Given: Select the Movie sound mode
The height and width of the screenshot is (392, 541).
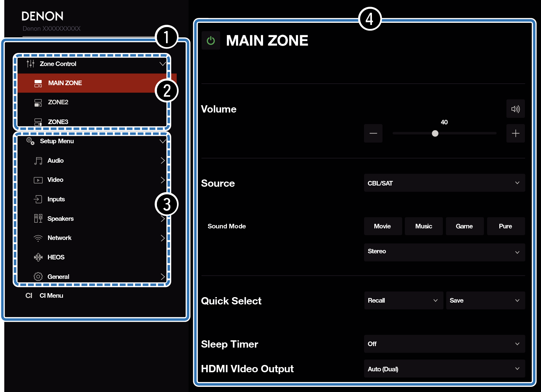Looking at the screenshot, I should (383, 226).
